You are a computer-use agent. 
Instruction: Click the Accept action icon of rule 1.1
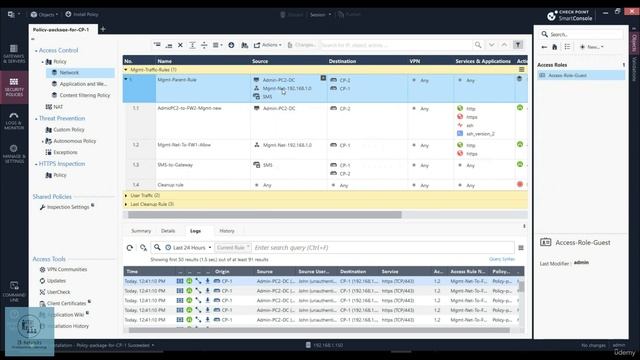tap(520, 108)
